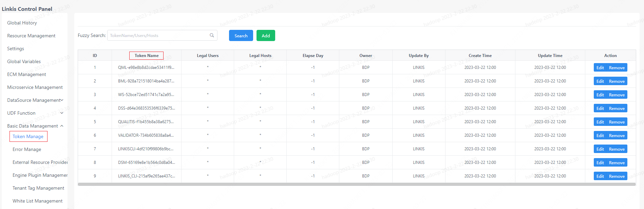
Task: Open Token Manage page
Action: coord(28,136)
